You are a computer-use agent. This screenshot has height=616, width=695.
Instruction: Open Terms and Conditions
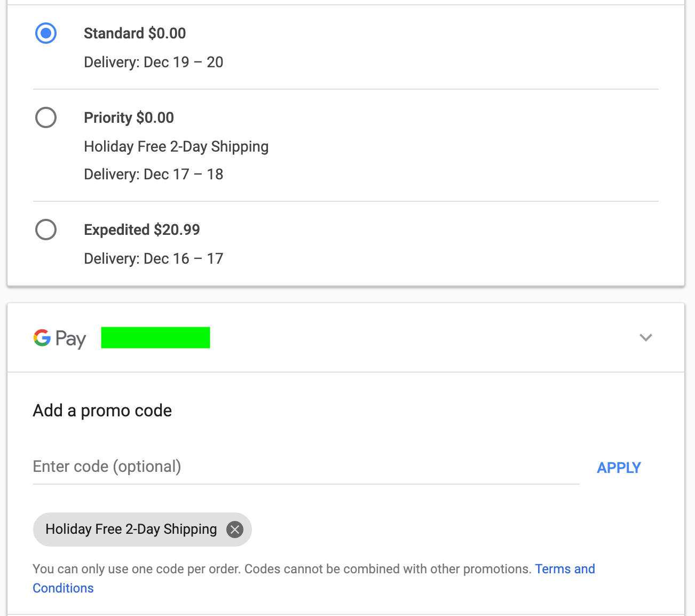pyautogui.click(x=565, y=569)
